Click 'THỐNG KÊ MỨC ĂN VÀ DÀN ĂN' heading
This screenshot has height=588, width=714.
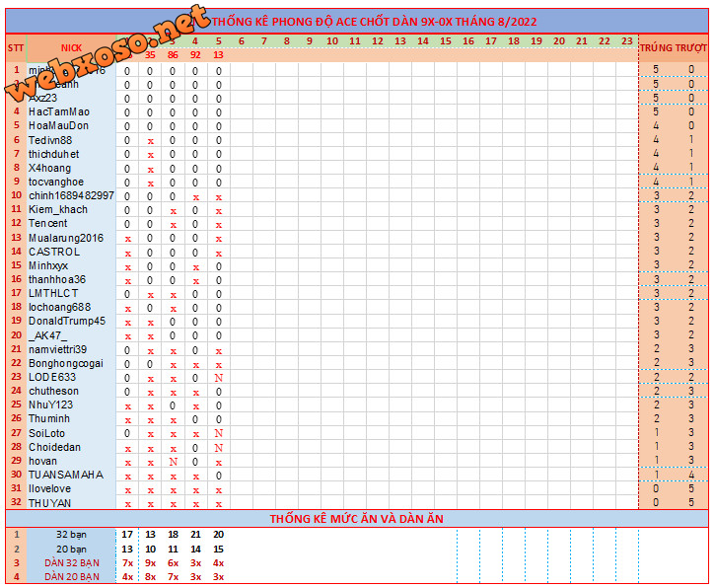[x=357, y=519]
